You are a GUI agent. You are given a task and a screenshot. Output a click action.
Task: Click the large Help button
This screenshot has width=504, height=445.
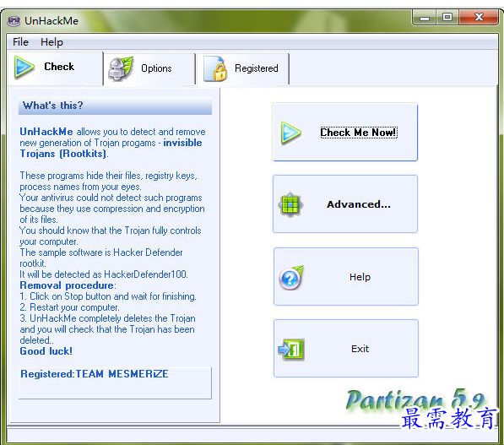pos(346,276)
